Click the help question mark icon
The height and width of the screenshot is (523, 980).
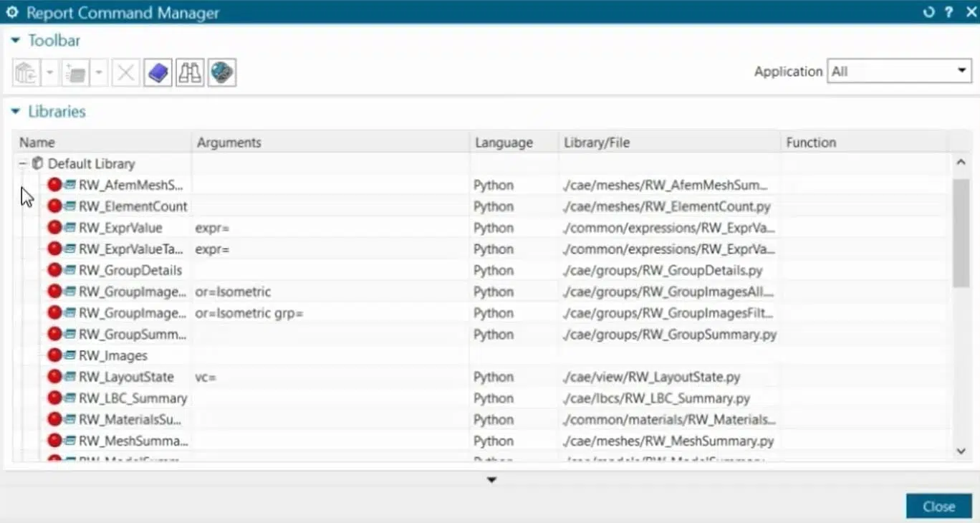pos(948,12)
